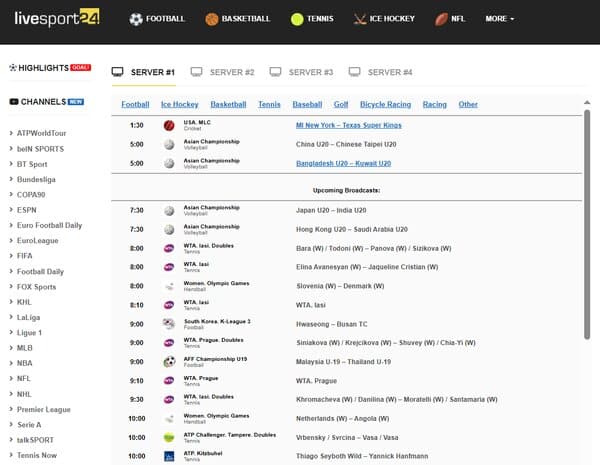Click ATP Challenger Tampere tennis ball icon
600x465 pixels.
coord(169,437)
